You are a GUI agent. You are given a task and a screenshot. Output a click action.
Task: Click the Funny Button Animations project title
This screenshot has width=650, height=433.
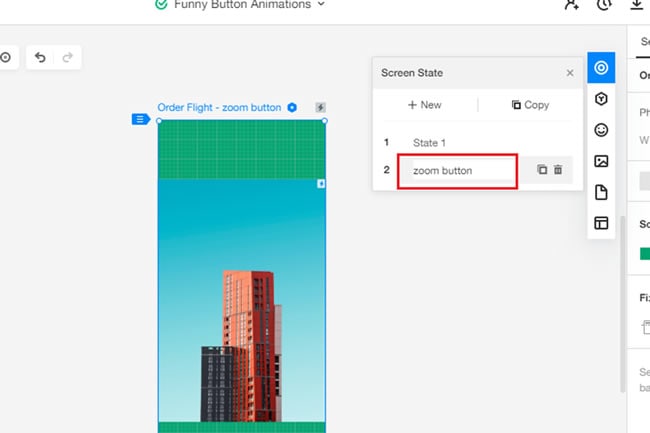tap(243, 5)
